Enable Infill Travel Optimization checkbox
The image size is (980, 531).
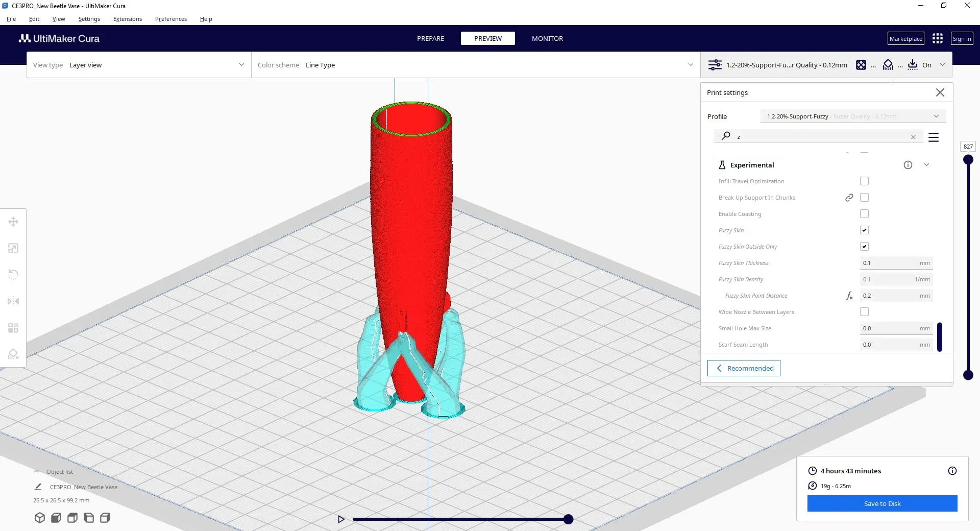pyautogui.click(x=864, y=181)
